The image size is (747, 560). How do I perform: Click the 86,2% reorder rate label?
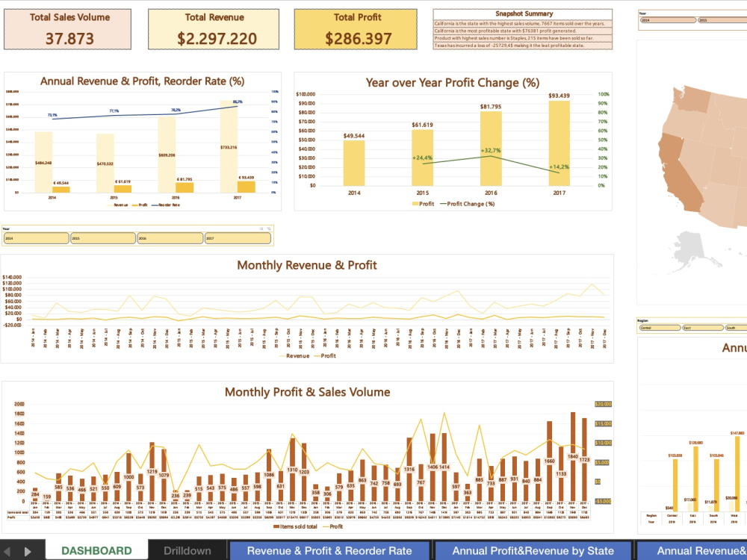238,102
